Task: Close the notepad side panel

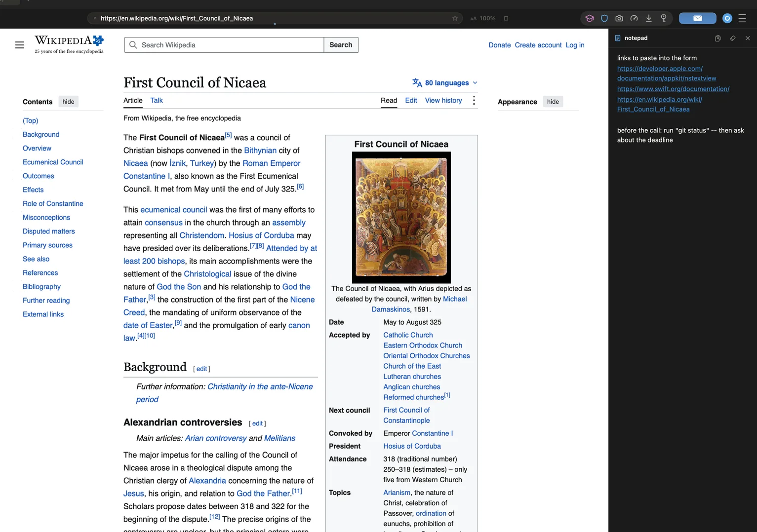Action: point(748,38)
